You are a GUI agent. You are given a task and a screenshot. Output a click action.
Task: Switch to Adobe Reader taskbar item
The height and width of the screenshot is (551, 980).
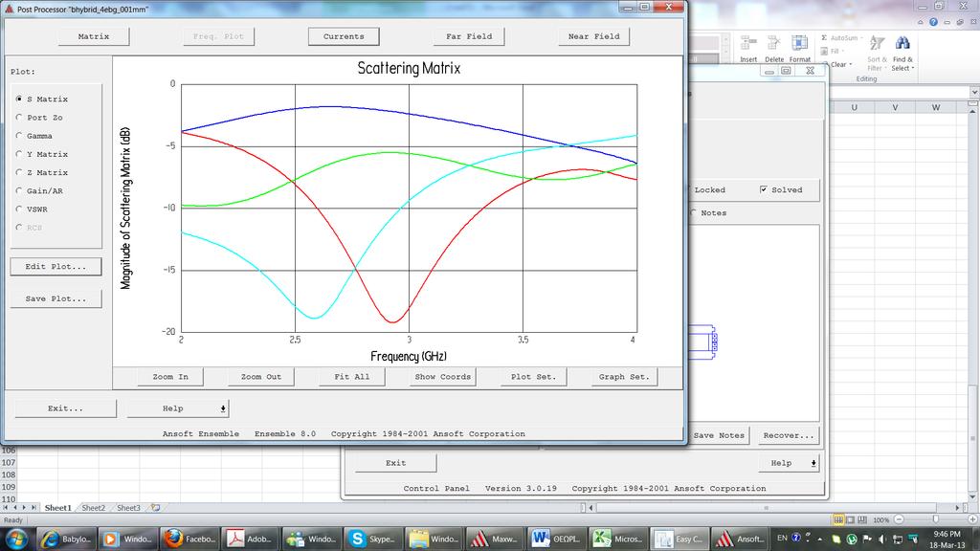250,539
